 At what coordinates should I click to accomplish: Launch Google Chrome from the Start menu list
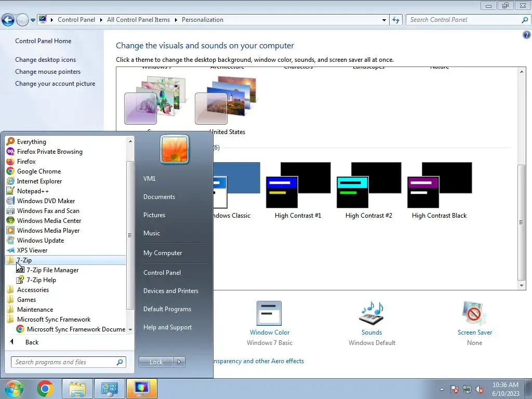tap(38, 171)
